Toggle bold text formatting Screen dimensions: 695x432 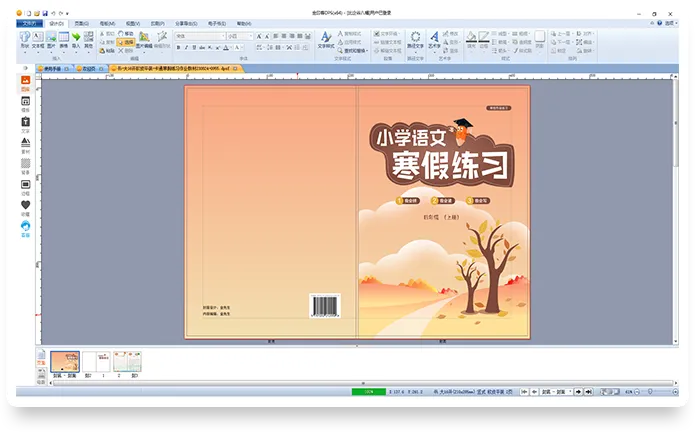point(180,46)
